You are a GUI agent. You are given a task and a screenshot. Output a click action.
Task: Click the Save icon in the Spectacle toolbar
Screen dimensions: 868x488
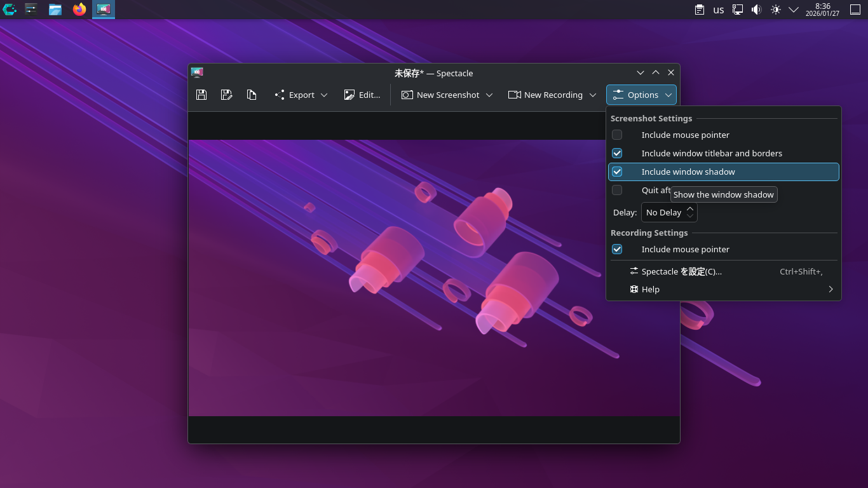tap(201, 95)
